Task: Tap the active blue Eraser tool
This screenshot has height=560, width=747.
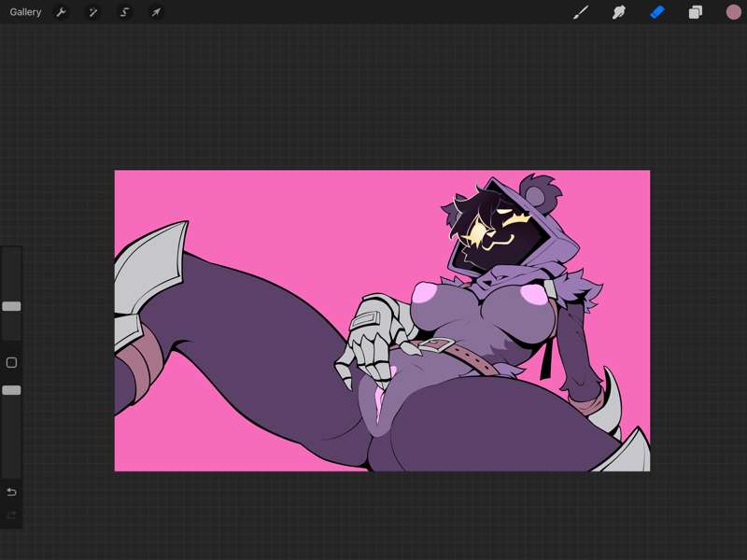Action: point(657,12)
